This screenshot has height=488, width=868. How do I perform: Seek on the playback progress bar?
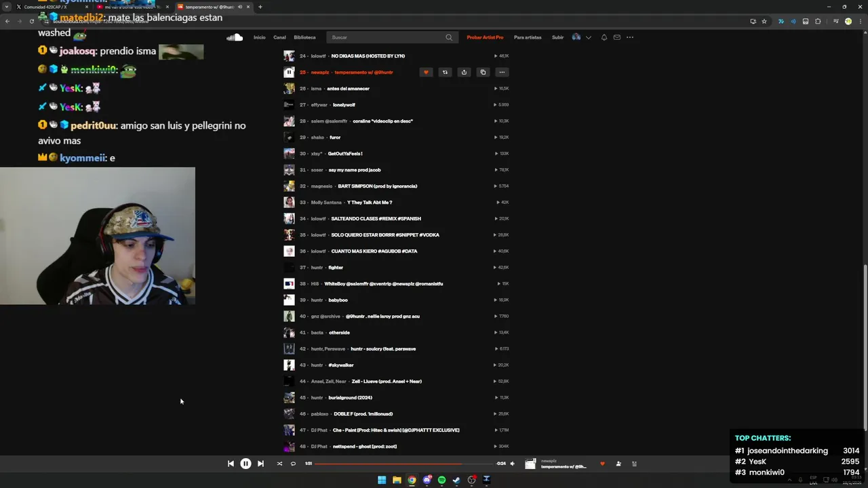(x=404, y=464)
